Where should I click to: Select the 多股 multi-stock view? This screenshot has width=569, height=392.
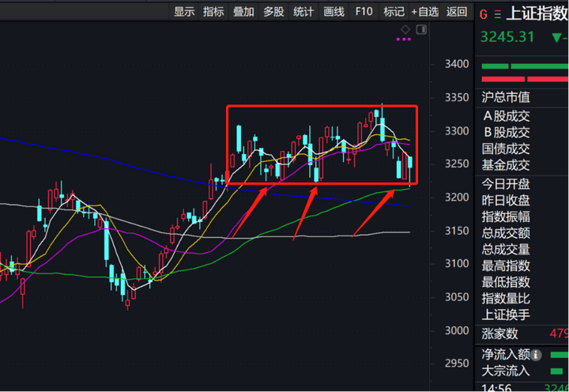coord(273,12)
